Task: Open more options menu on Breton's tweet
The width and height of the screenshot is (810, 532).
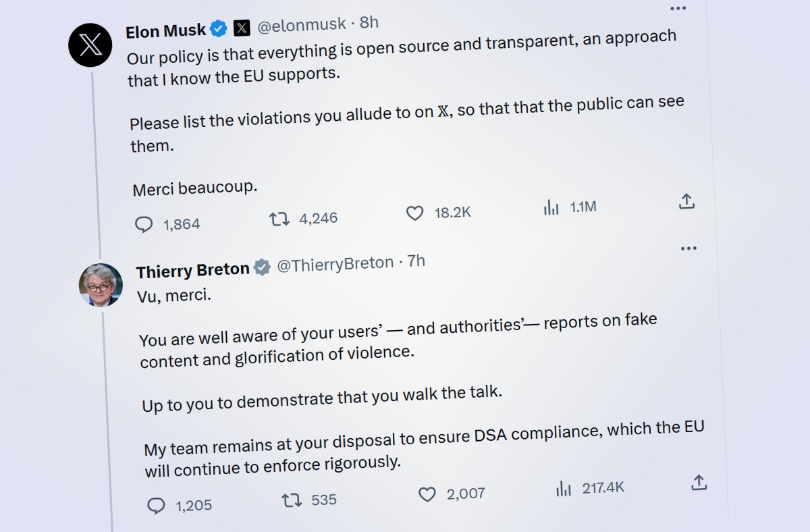Action: pos(688,248)
